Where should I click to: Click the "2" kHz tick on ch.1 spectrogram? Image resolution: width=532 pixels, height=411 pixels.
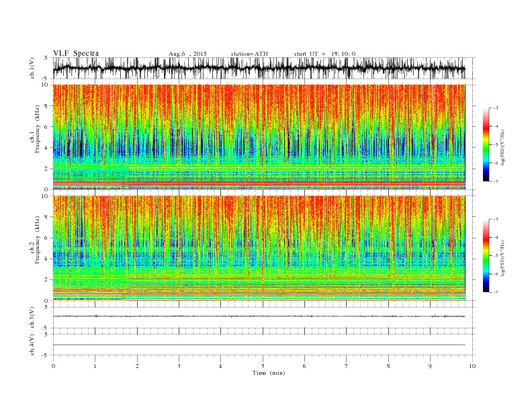point(47,169)
